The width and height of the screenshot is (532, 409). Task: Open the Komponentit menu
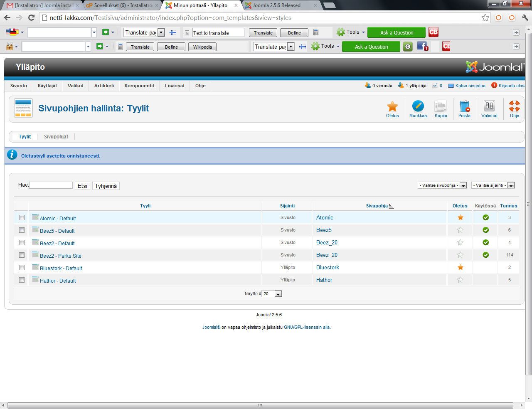[139, 86]
